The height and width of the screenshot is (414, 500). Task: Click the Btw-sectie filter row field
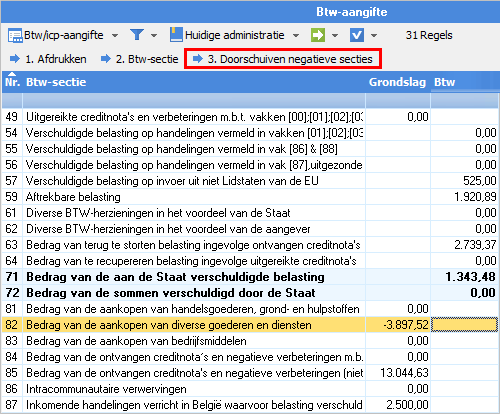[194, 101]
